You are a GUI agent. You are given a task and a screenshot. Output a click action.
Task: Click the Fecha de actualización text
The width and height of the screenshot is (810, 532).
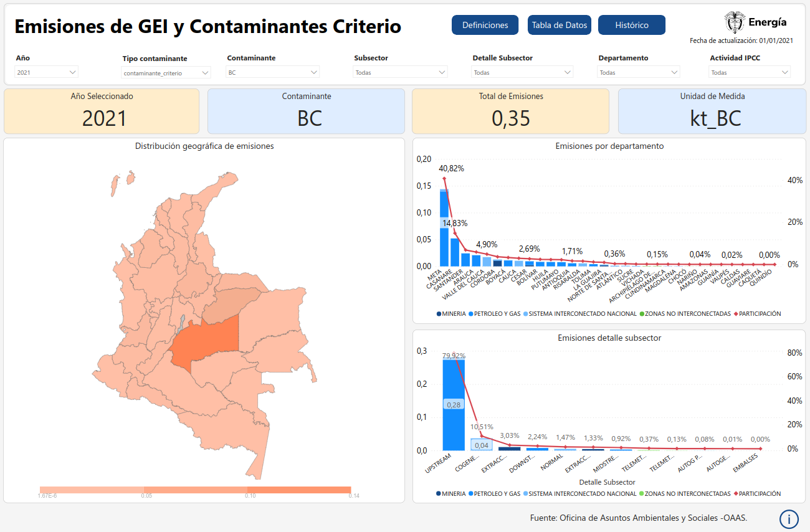point(741,40)
